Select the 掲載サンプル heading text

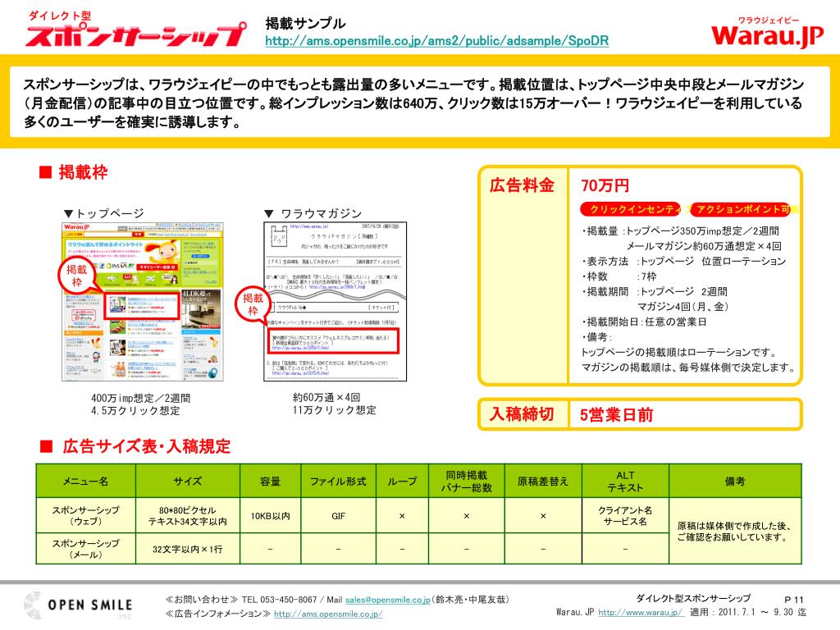(x=305, y=23)
